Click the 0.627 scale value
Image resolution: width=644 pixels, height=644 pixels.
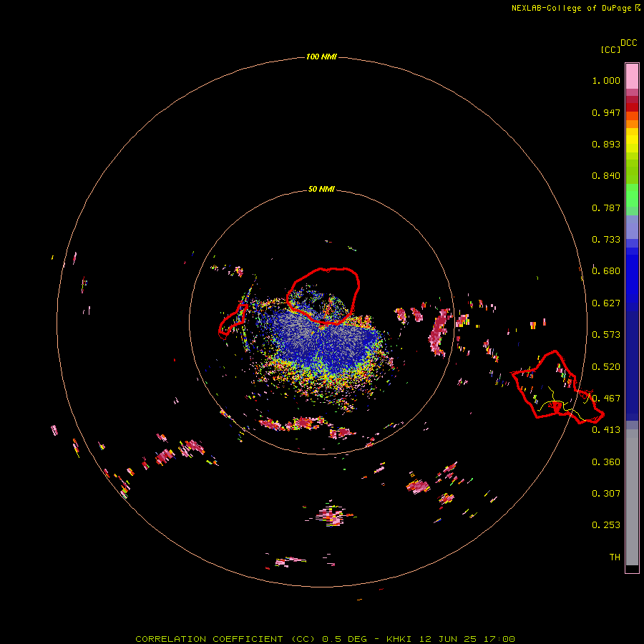click(x=606, y=303)
